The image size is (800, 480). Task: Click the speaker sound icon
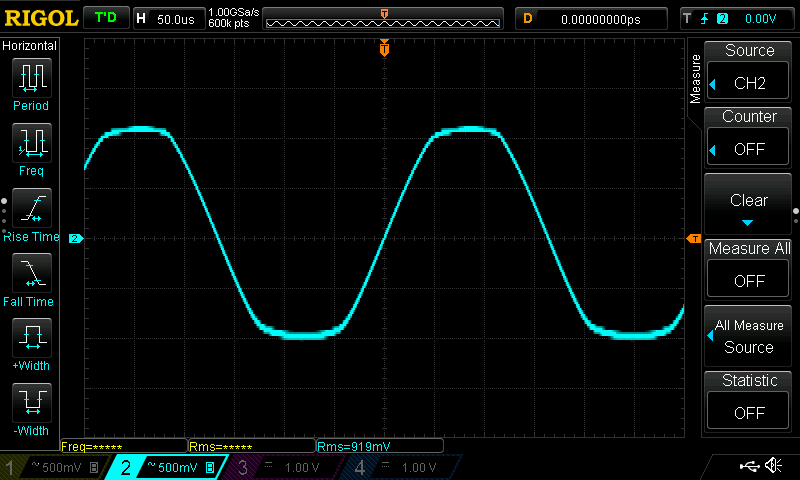pos(773,466)
